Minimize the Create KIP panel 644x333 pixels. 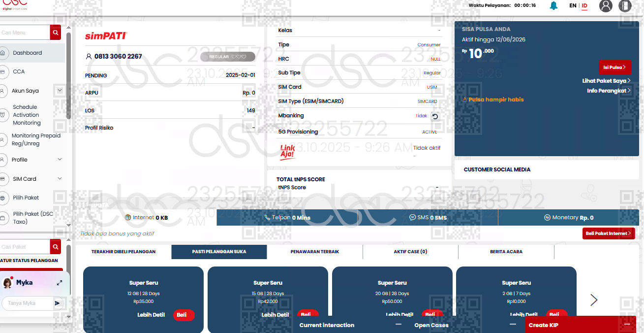tap(627, 324)
